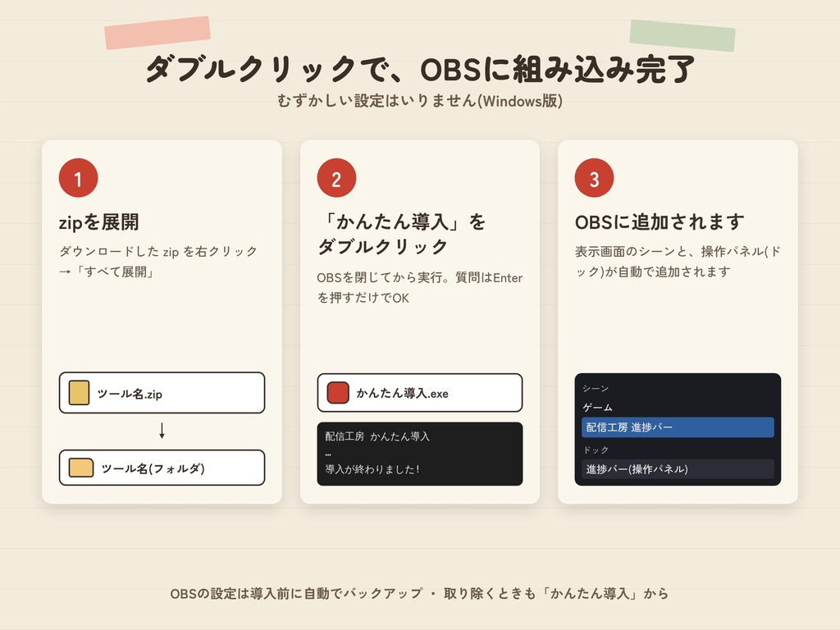
Task: Click the OBSを閉じてから実行 description text
Action: point(419,288)
